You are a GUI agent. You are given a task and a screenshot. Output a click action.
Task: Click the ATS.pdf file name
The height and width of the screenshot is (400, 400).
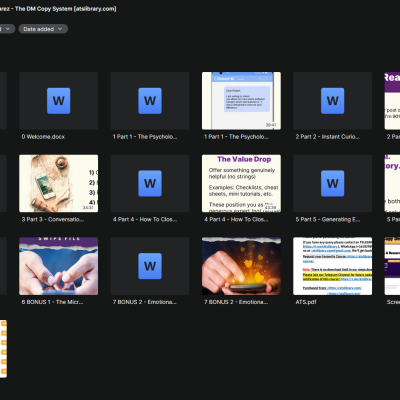[x=306, y=302]
